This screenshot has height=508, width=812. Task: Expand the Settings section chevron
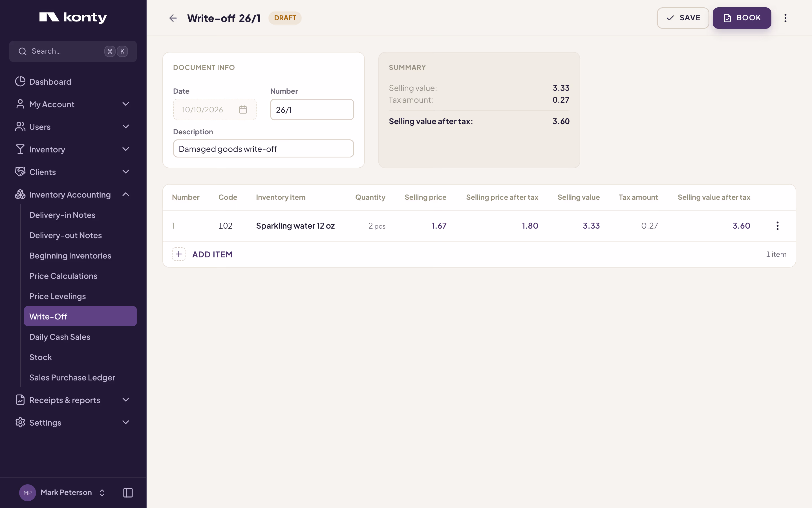point(126,422)
